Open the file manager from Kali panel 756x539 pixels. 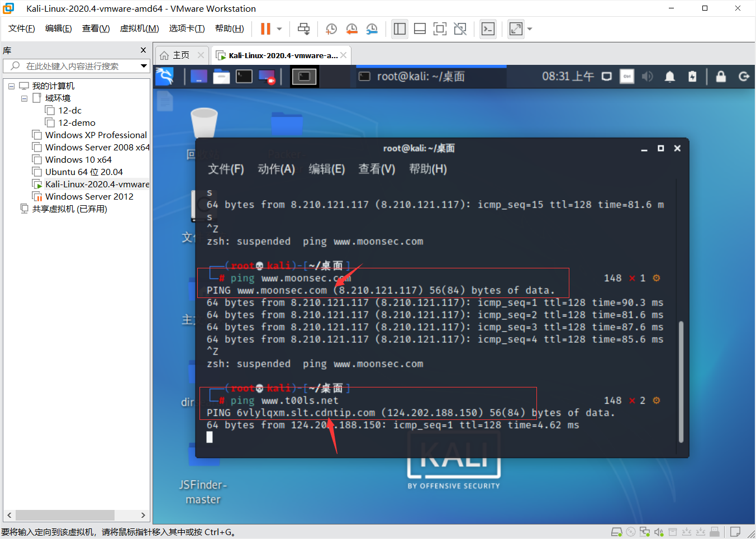click(221, 76)
